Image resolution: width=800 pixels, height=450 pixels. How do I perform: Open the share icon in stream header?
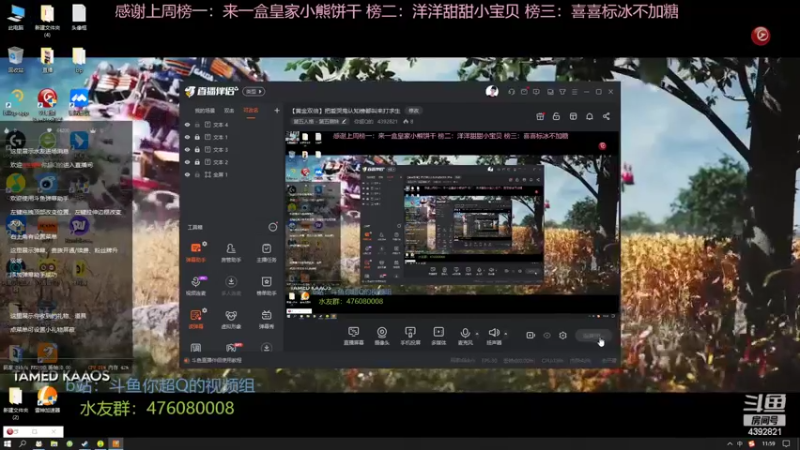pyautogui.click(x=606, y=116)
